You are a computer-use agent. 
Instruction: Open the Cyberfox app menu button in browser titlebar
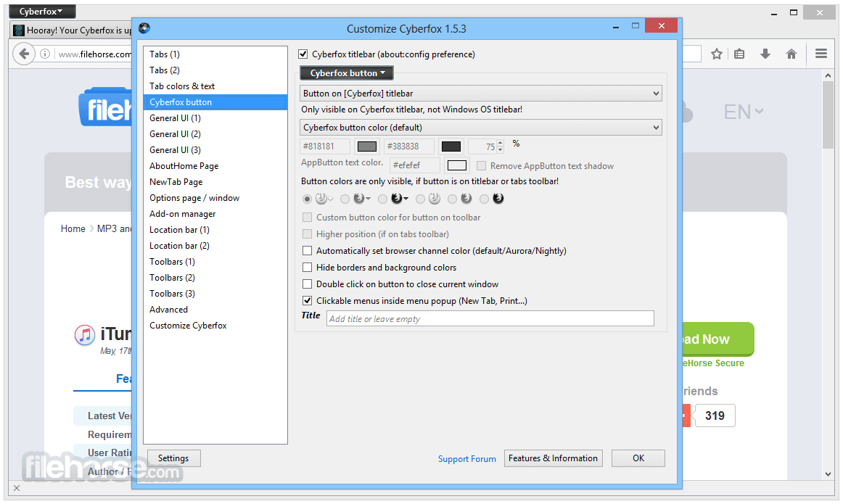click(42, 12)
